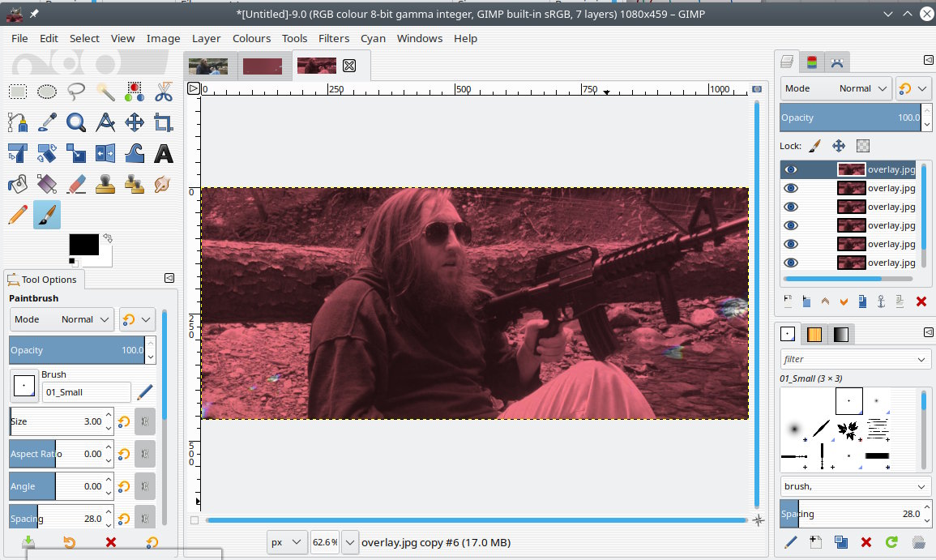The image size is (936, 560).
Task: Hide the top overlay.jpg layer
Action: pos(791,169)
